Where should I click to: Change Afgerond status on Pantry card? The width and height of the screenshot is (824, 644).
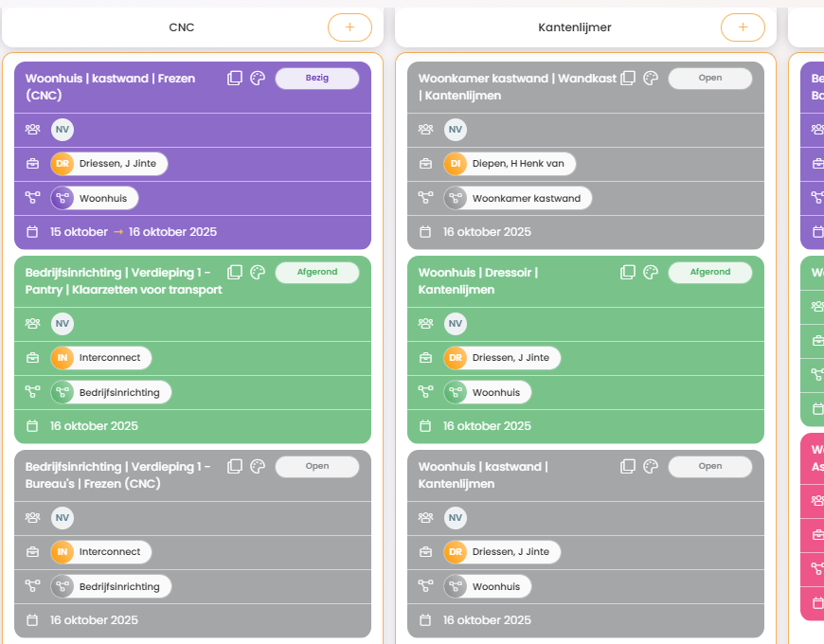pos(317,273)
